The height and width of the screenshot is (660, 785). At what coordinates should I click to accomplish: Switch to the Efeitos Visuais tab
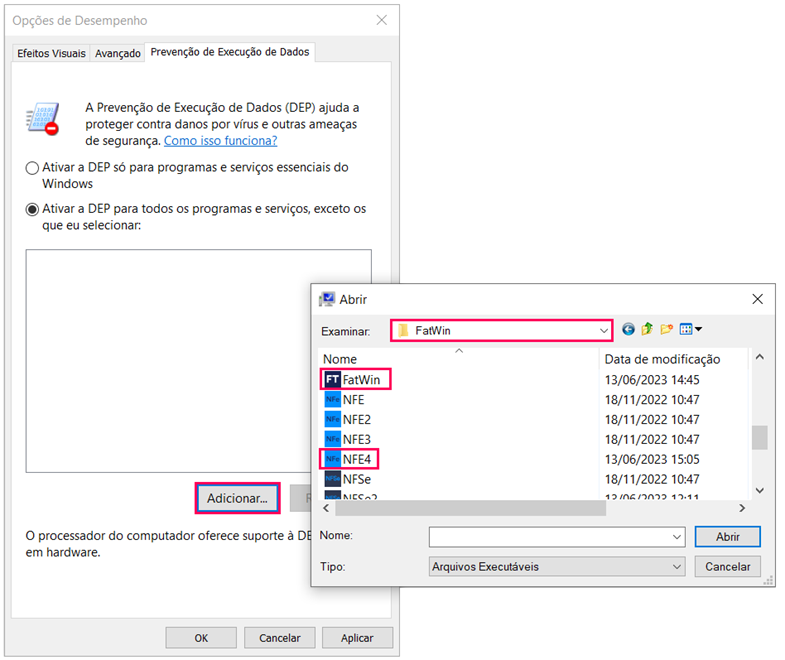point(52,53)
